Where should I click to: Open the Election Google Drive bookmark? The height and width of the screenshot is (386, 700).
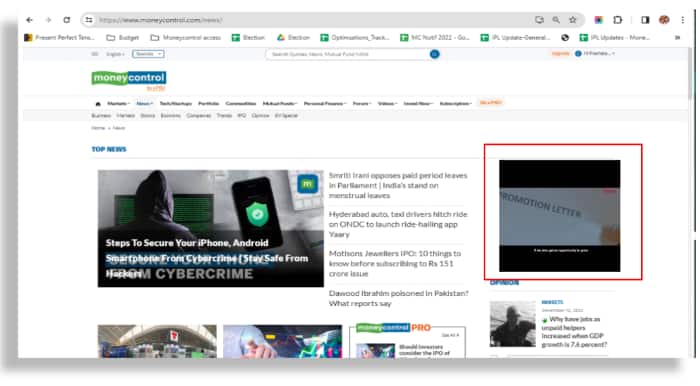pyautogui.click(x=293, y=37)
